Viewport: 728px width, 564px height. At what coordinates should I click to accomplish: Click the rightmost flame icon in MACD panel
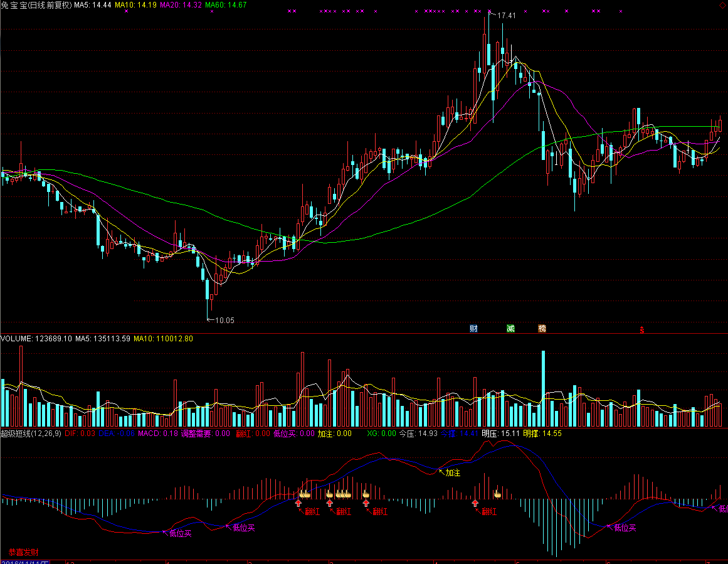point(497,494)
